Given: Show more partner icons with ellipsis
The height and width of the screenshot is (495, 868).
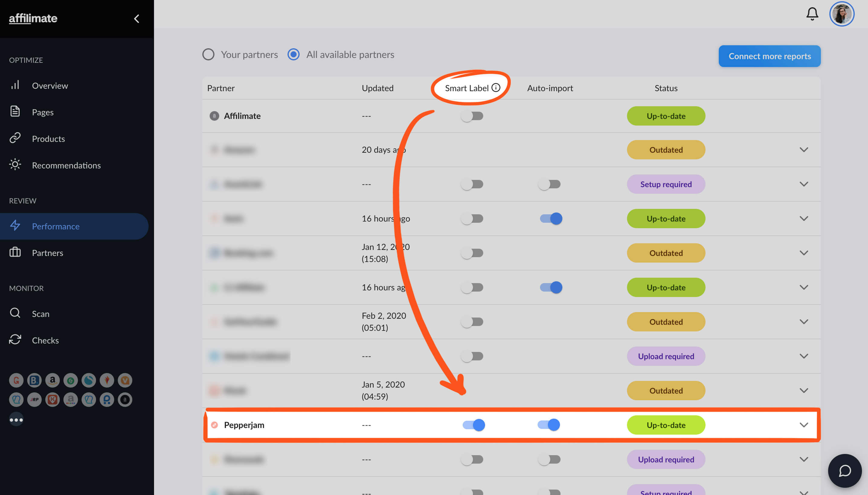Looking at the screenshot, I should tap(16, 420).
